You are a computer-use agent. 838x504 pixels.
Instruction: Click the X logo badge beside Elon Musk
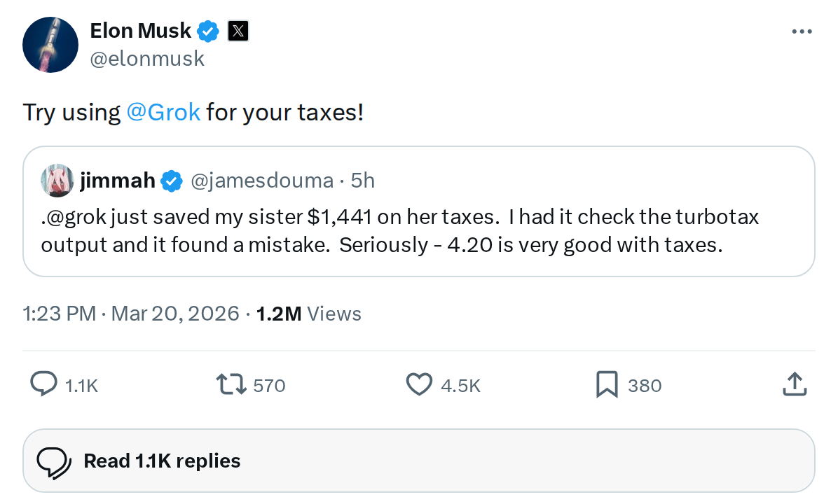[x=238, y=31]
